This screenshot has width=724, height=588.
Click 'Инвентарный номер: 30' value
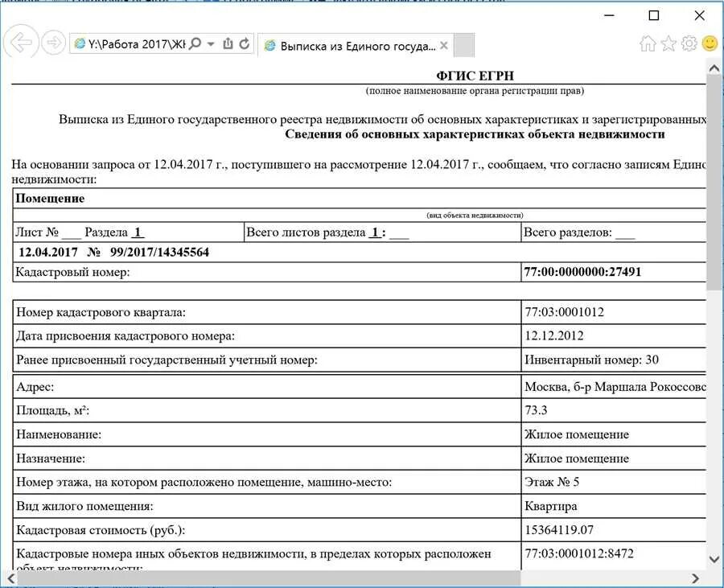[x=591, y=360]
